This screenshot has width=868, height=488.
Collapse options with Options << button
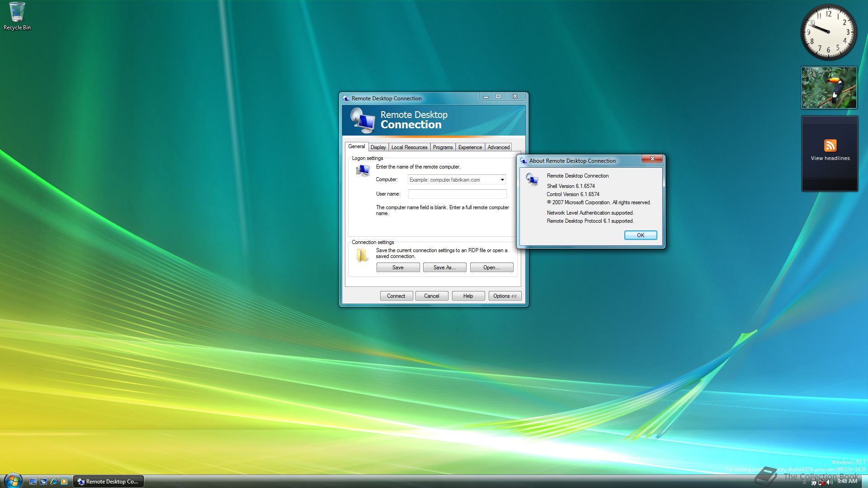(505, 296)
